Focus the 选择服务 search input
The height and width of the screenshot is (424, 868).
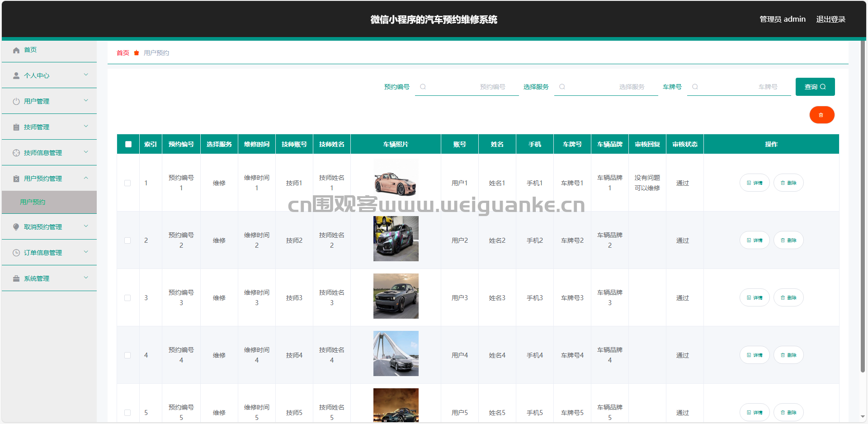(606, 87)
